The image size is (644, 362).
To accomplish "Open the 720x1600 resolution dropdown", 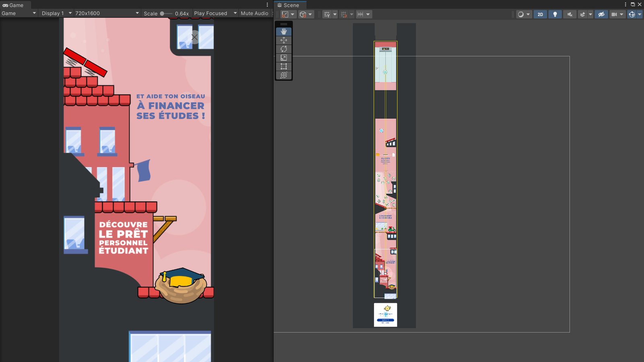I will pos(107,13).
